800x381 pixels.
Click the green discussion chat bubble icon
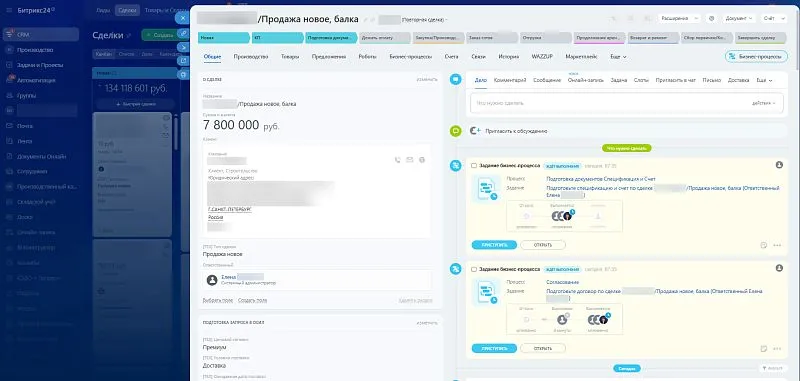click(x=455, y=131)
